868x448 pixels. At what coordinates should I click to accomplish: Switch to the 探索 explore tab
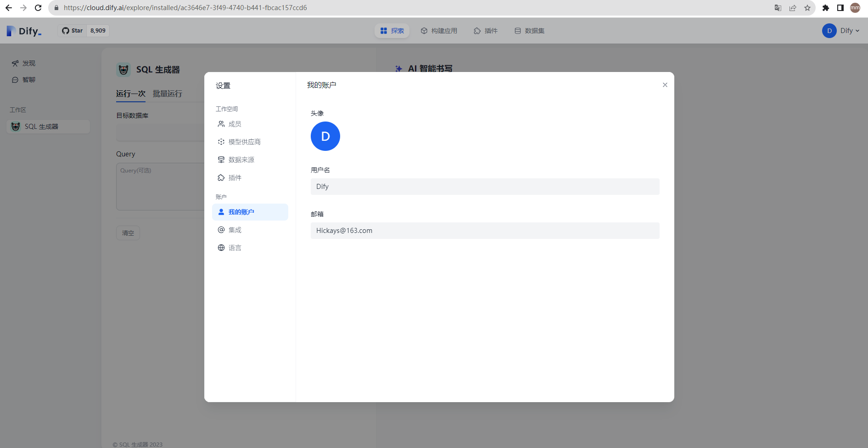tap(392, 31)
